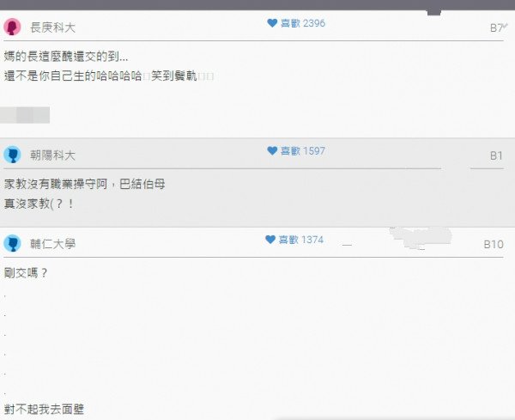Select the B10 floor label
515x420 pixels.
tap(494, 245)
